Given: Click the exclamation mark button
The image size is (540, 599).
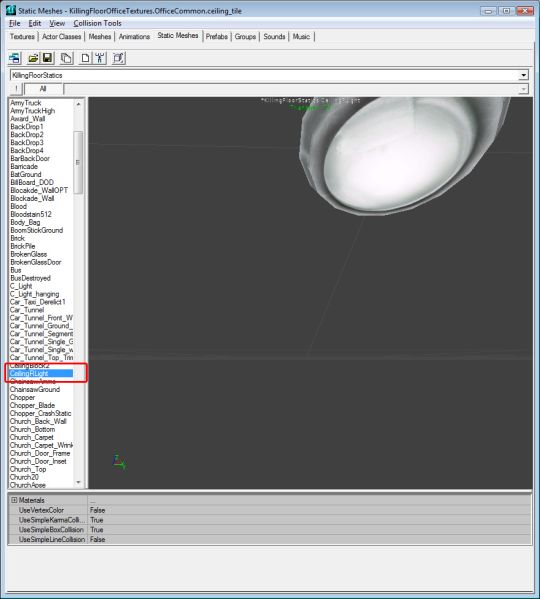Looking at the screenshot, I should (16, 89).
